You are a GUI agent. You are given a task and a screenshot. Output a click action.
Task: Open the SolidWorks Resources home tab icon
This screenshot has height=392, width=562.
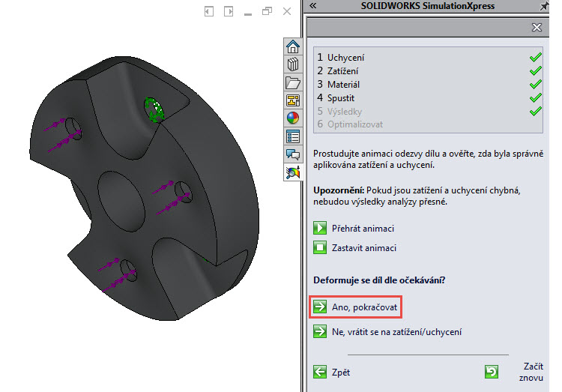tap(293, 46)
